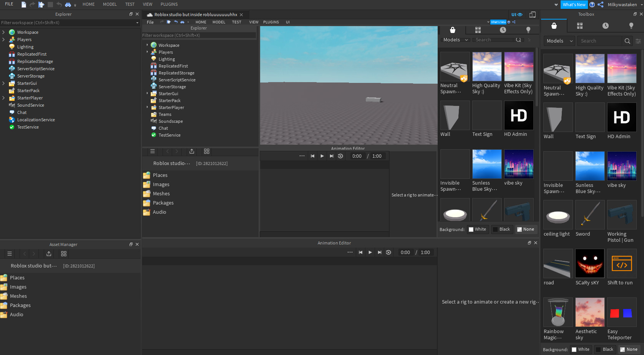The height and width of the screenshot is (355, 644).
Task: Open the Toolbox Marketplace bag tab
Action: [554, 26]
